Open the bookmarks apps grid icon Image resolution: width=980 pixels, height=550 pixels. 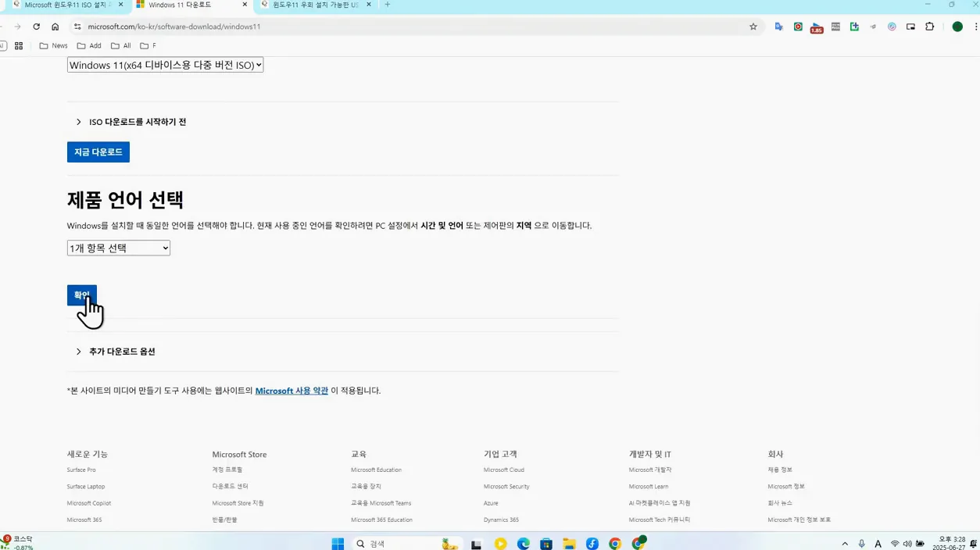tap(19, 45)
